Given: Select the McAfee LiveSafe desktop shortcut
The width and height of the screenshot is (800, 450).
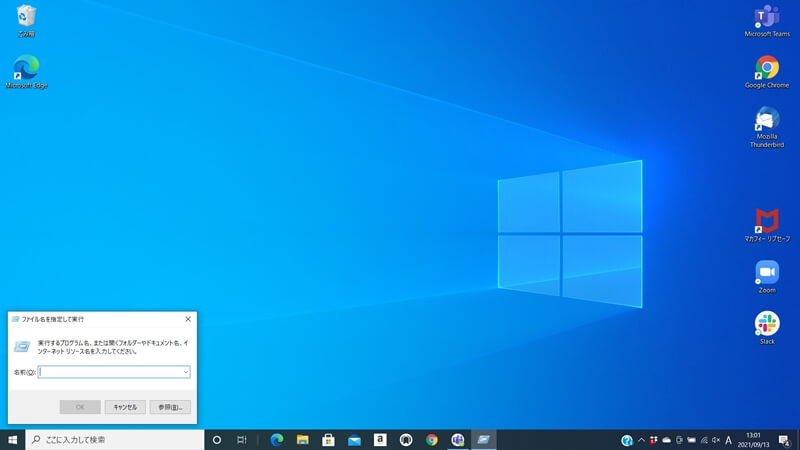Looking at the screenshot, I should [767, 225].
